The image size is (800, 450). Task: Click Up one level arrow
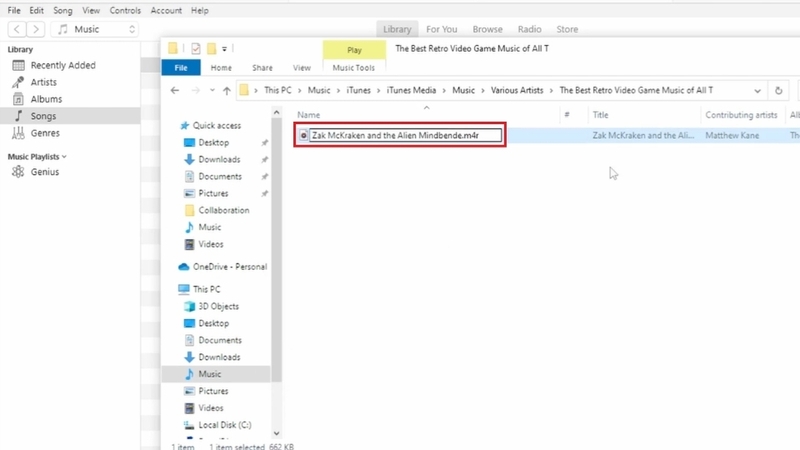click(227, 90)
